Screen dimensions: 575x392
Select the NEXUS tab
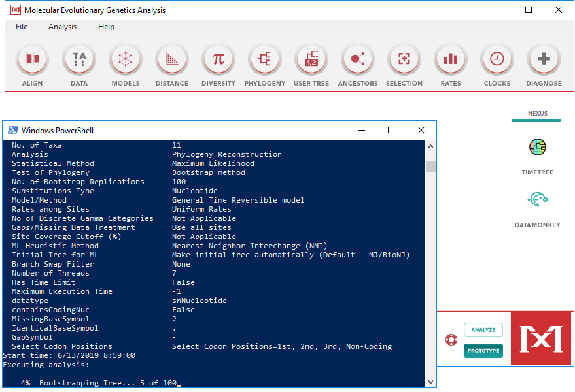pos(538,114)
